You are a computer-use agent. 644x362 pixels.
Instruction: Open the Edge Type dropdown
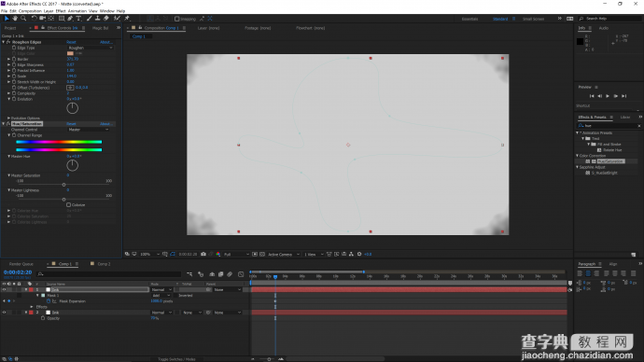pos(90,48)
